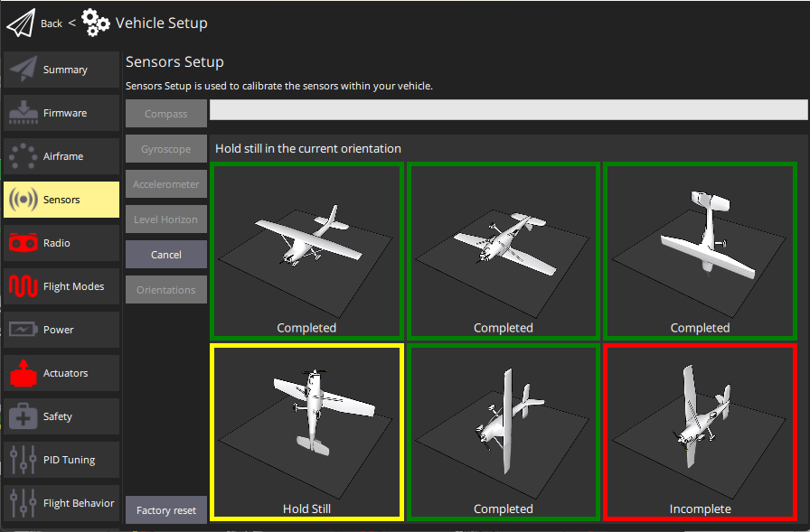810x532 pixels.
Task: Click the Vehicle Setup gears icon
Action: [x=95, y=23]
